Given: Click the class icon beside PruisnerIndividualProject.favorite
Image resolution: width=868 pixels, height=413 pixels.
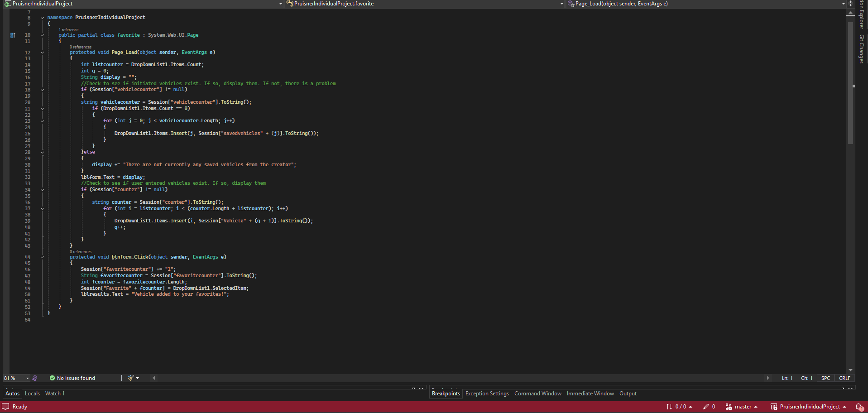Looking at the screenshot, I should point(290,4).
